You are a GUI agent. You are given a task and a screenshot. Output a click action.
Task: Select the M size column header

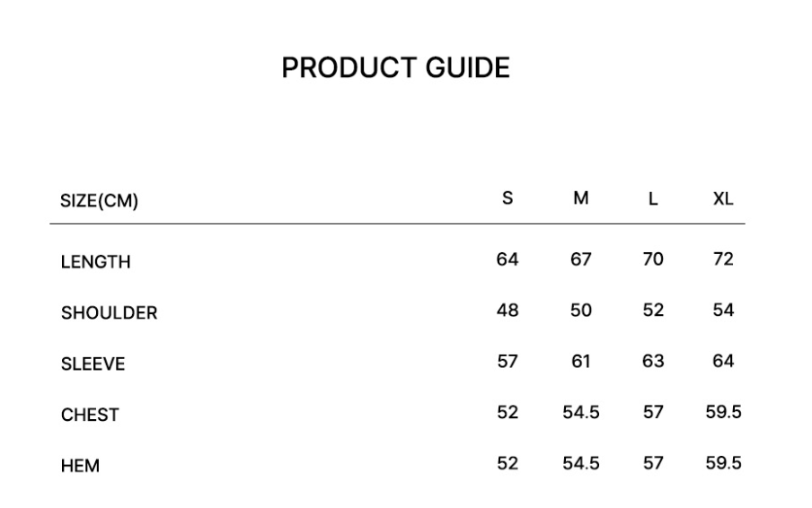coord(581,199)
